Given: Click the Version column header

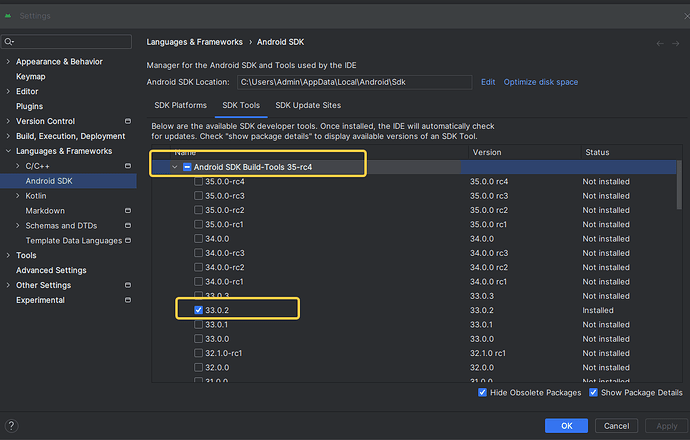Looking at the screenshot, I should point(487,152).
